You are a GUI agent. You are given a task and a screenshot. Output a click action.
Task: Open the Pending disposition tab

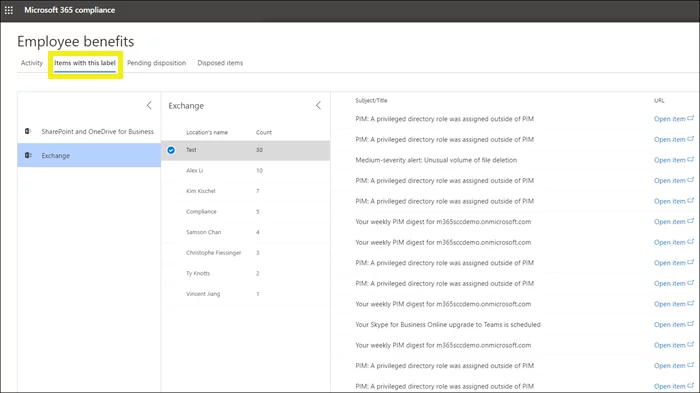(156, 63)
